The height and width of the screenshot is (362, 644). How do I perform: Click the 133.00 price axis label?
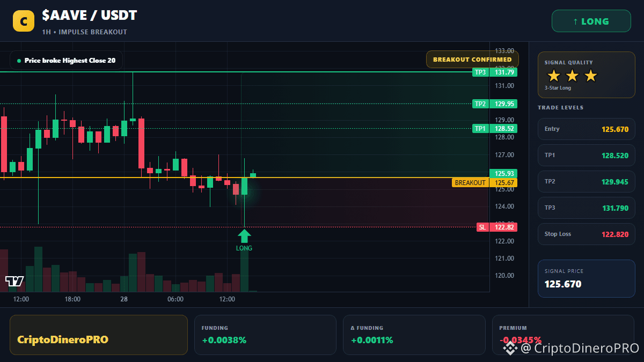(504, 51)
